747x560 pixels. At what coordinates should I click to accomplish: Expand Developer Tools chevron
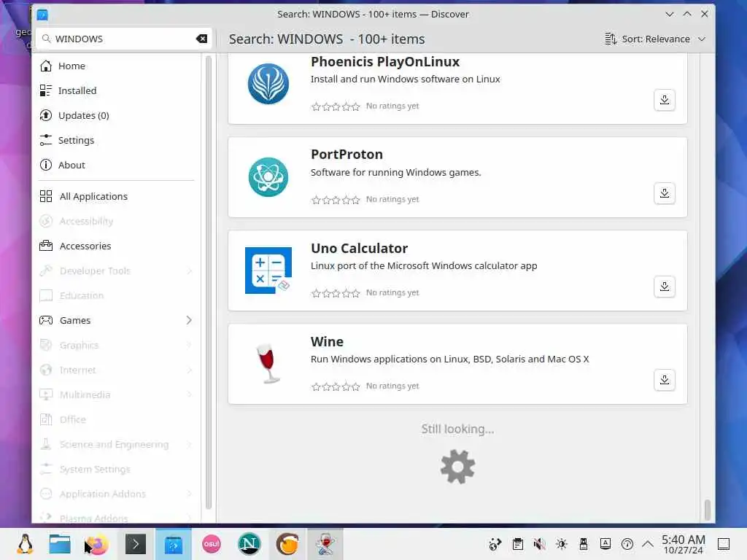pos(189,271)
